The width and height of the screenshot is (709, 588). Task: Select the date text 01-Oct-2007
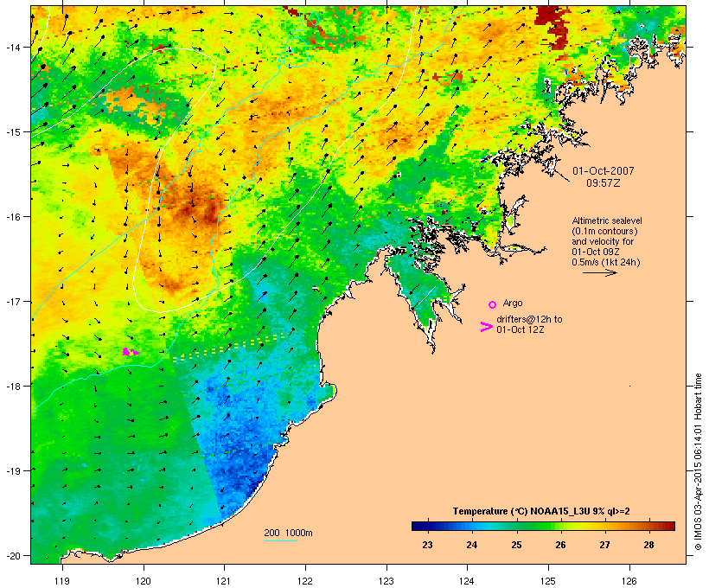click(604, 171)
